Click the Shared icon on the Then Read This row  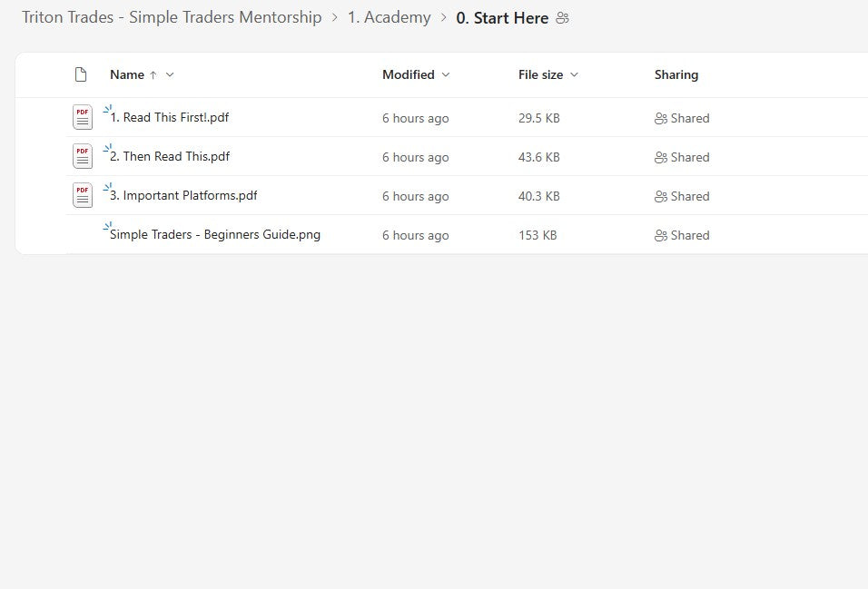(660, 157)
